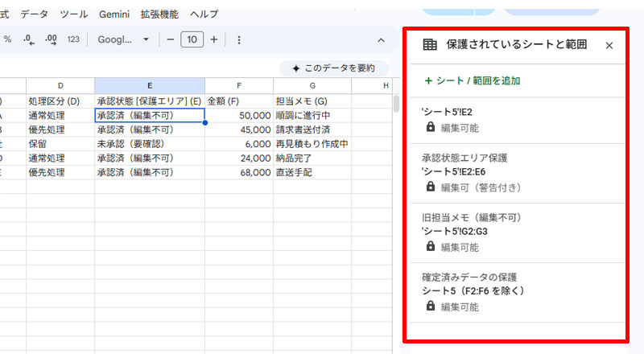
Task: Click cell 保留 in column D
Action: [60, 144]
